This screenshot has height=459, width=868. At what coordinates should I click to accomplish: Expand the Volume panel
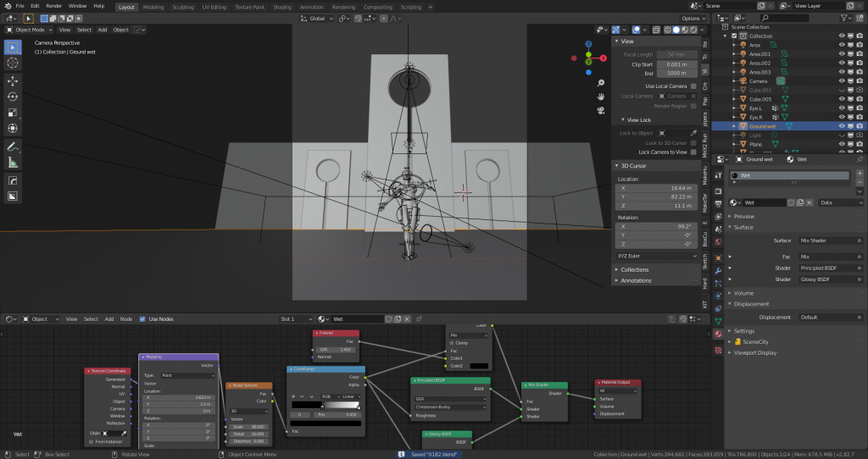[x=743, y=293]
